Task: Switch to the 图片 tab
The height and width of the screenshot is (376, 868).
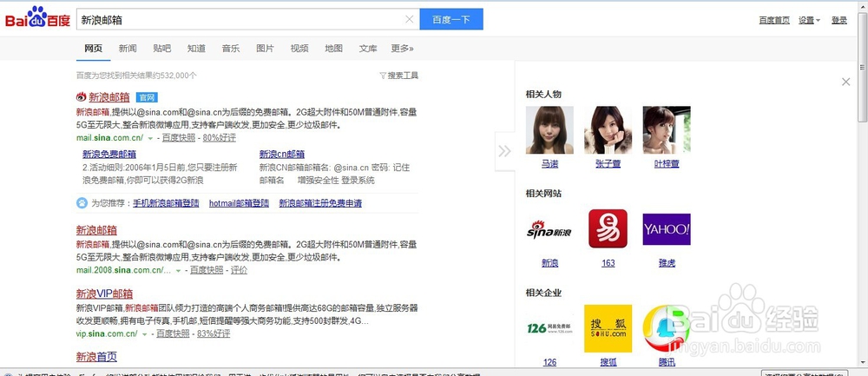Action: (x=265, y=49)
